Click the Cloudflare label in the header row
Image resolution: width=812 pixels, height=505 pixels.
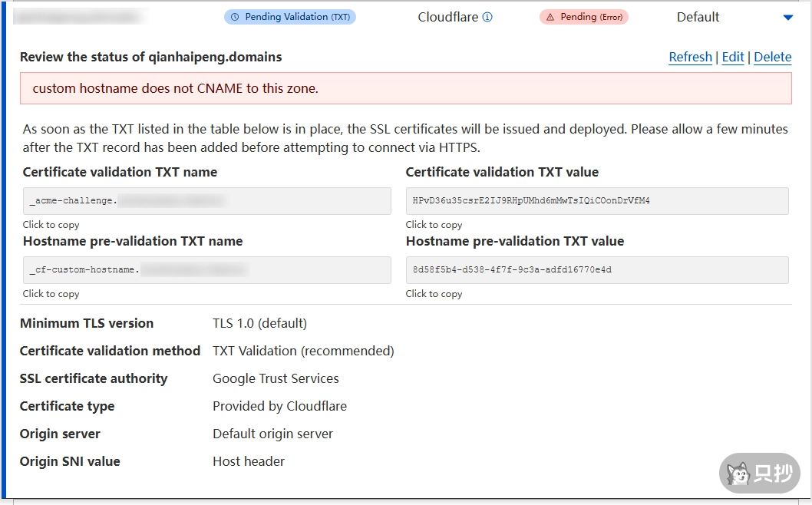point(447,17)
